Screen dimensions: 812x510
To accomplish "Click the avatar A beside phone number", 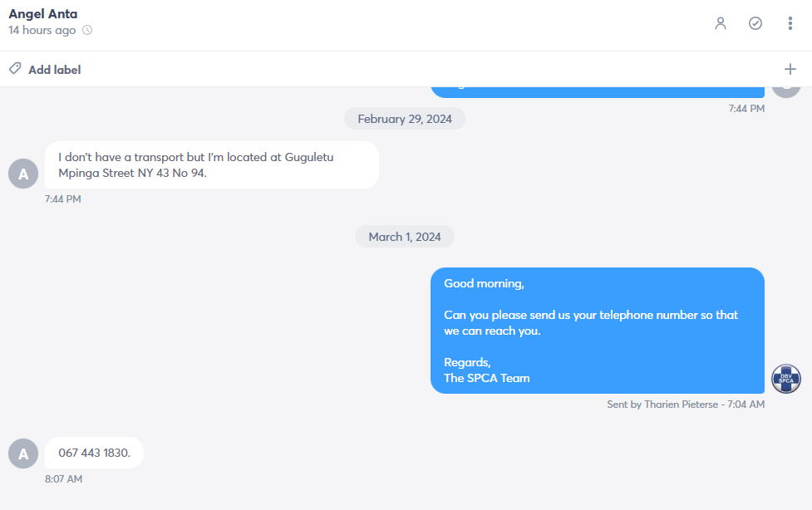I will [x=23, y=454].
